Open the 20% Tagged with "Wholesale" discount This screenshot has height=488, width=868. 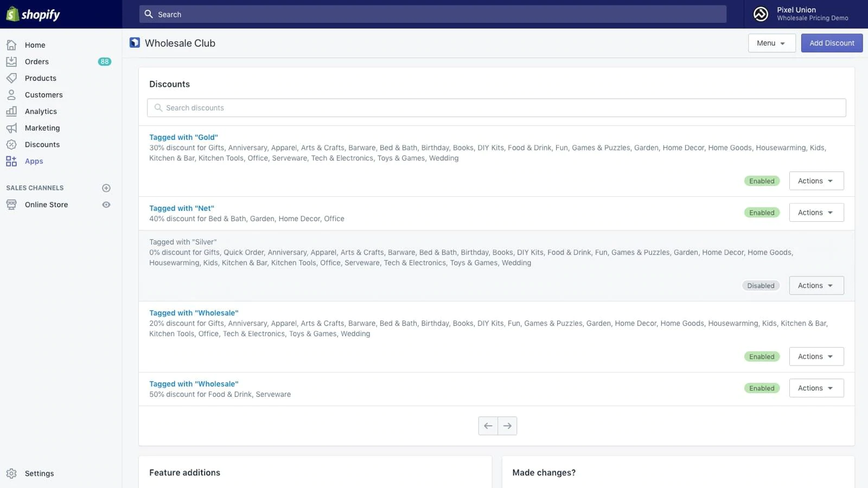(x=194, y=313)
